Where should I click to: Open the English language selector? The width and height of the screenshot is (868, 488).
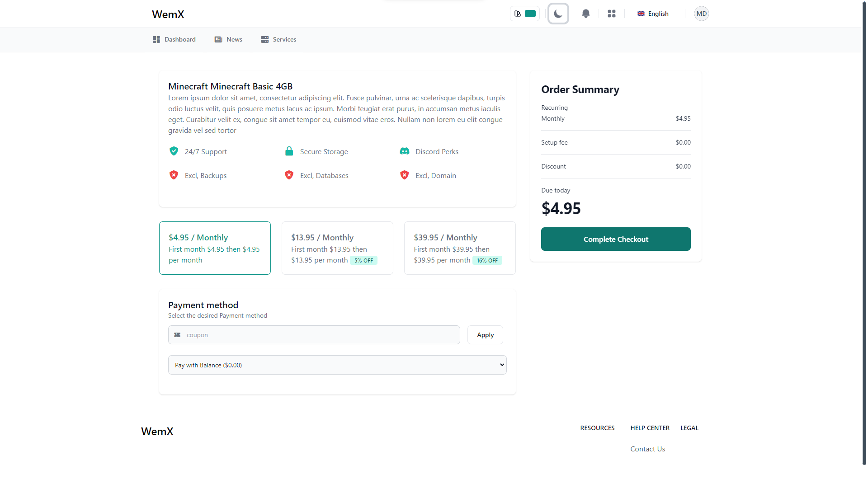pyautogui.click(x=653, y=14)
